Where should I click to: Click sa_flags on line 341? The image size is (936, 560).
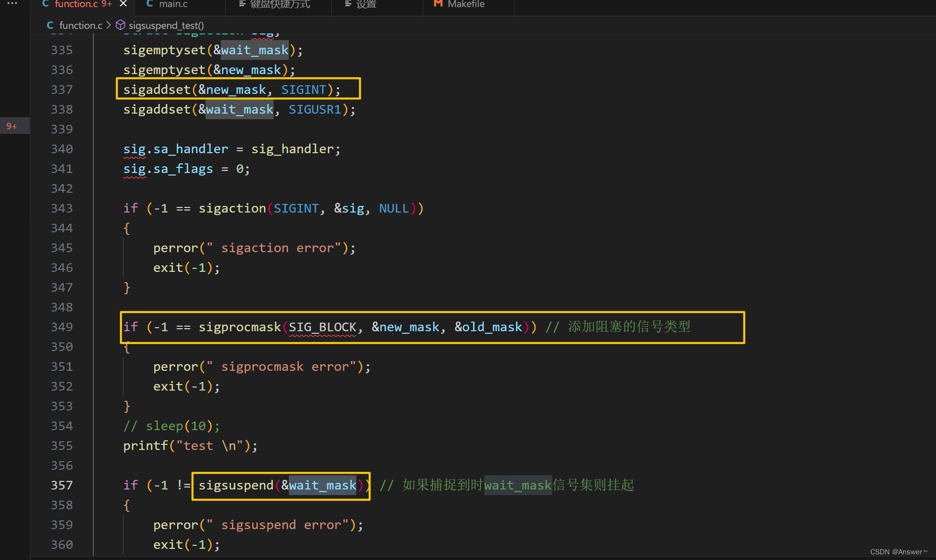[183, 169]
